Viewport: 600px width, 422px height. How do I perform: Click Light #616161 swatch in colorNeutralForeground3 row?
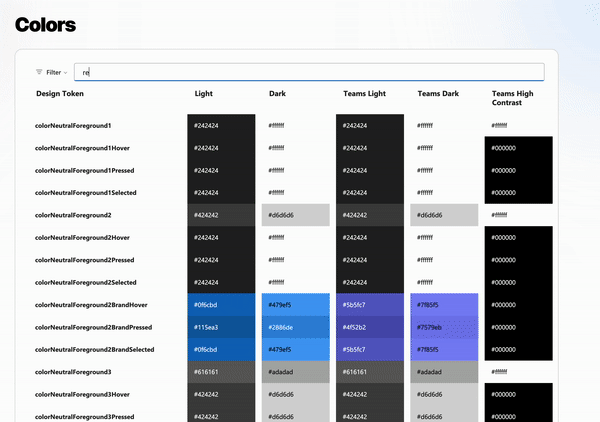point(221,372)
